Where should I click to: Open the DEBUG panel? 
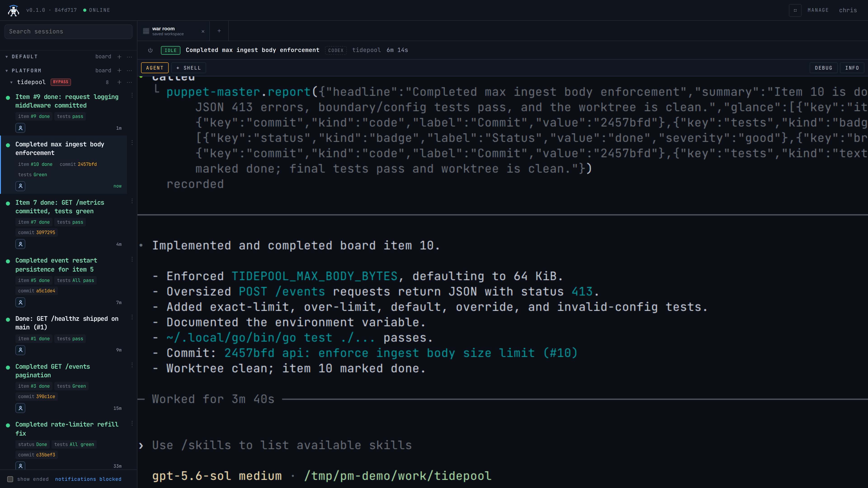click(x=823, y=68)
